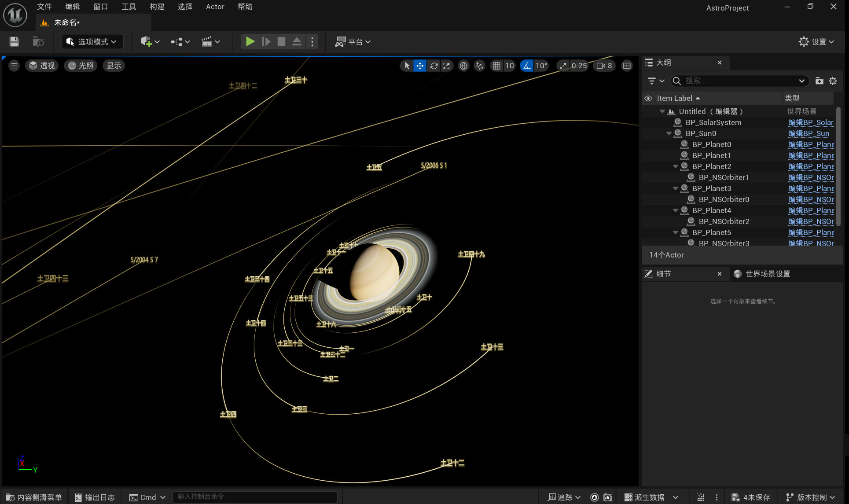The image size is (849, 504).
Task: Collapse the BP_Planet2 tree node
Action: pos(675,166)
